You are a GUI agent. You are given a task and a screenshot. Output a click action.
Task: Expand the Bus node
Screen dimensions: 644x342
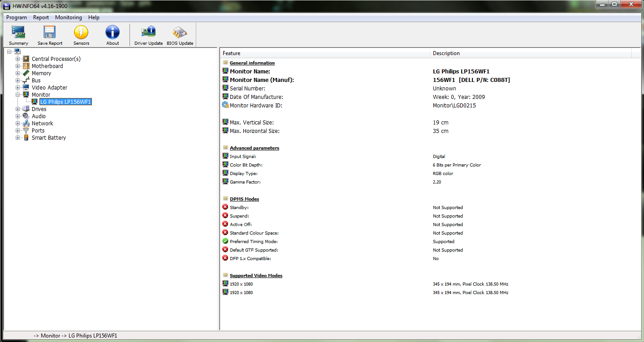(x=18, y=80)
